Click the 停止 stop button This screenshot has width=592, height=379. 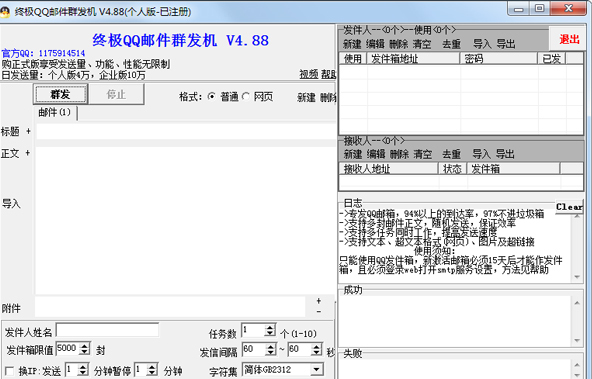[116, 94]
